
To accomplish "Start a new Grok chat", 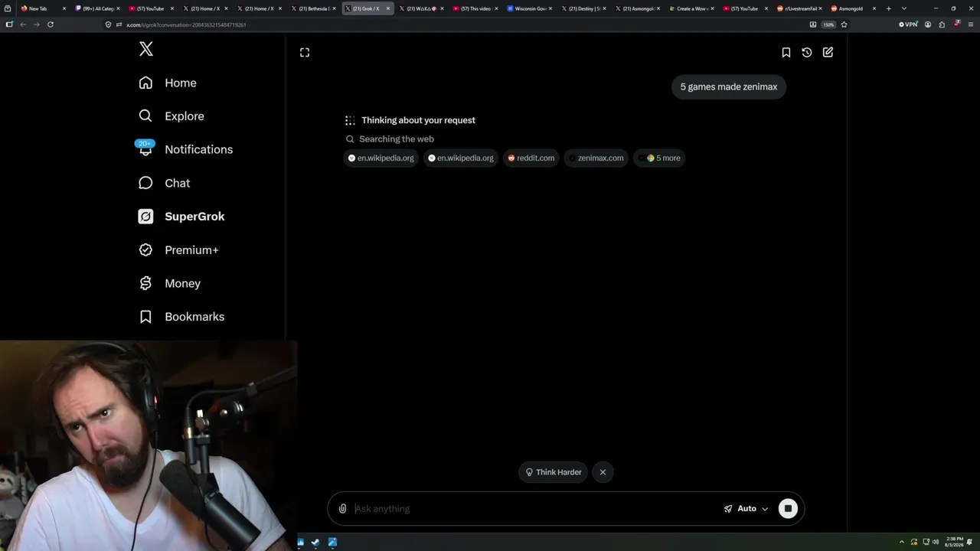I will (x=828, y=52).
